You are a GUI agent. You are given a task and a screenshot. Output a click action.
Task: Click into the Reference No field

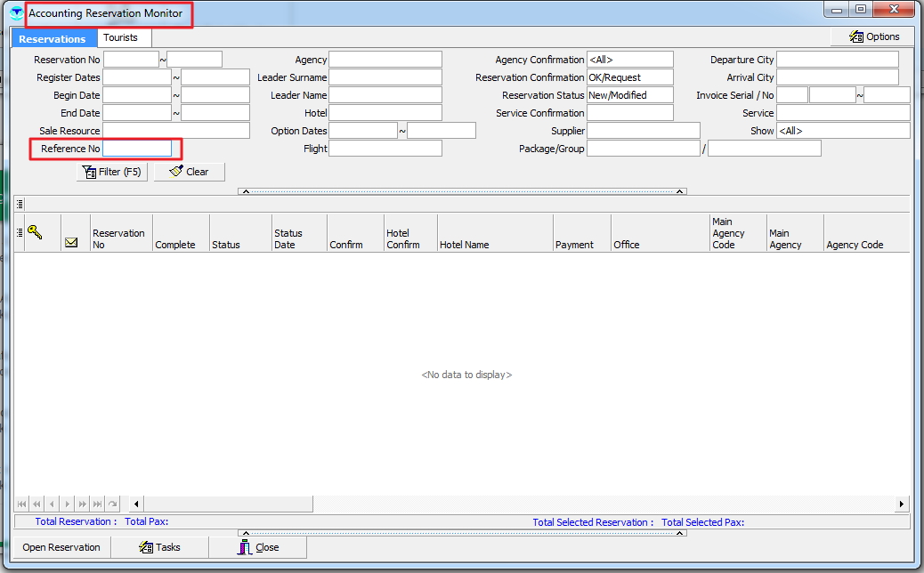137,149
